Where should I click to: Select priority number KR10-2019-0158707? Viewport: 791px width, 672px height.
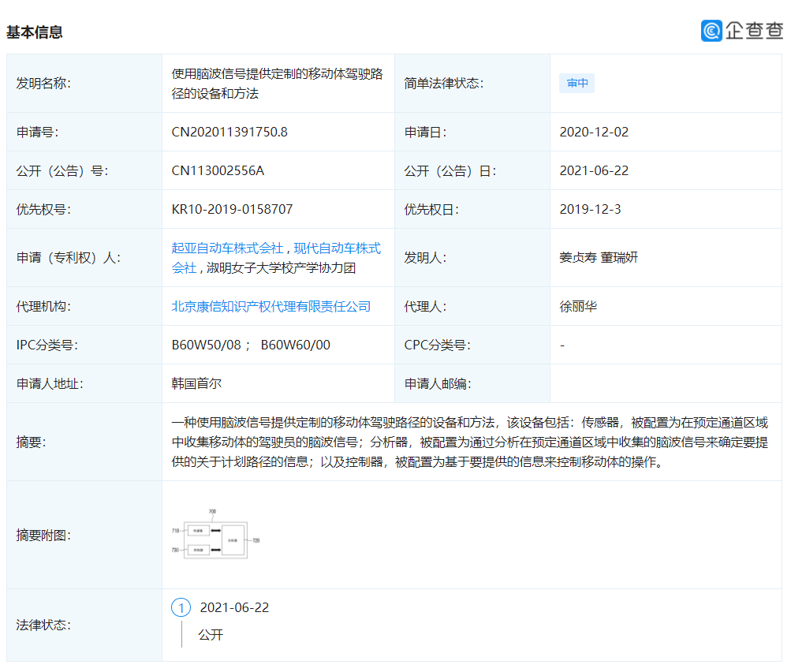[x=232, y=209]
